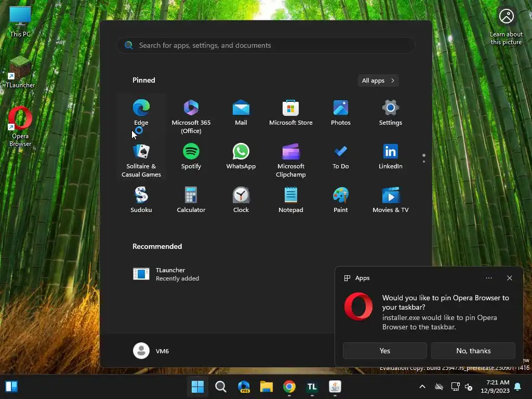Open Calculator
The image size is (532, 399).
191,200
